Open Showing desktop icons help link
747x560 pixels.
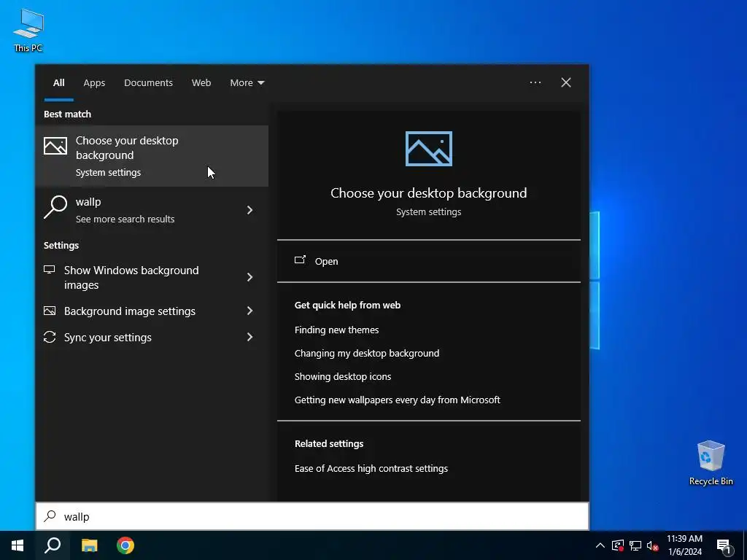(x=343, y=376)
